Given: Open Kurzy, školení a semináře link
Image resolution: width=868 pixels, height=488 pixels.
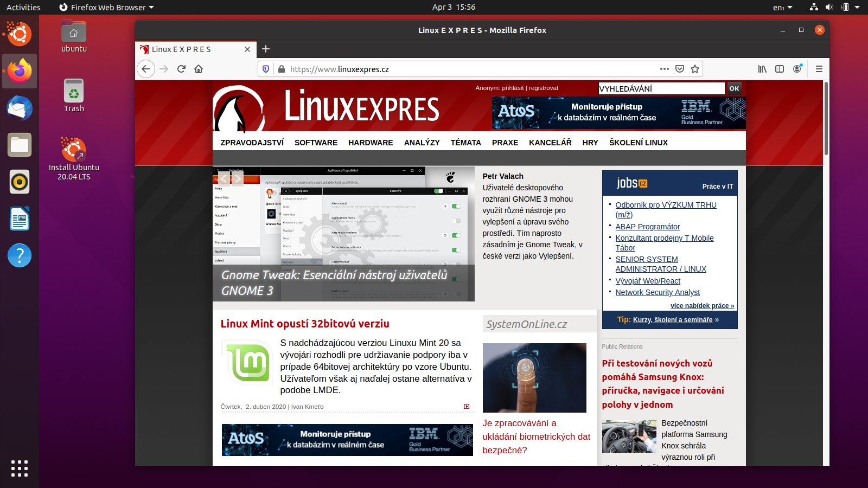Looking at the screenshot, I should tap(673, 320).
